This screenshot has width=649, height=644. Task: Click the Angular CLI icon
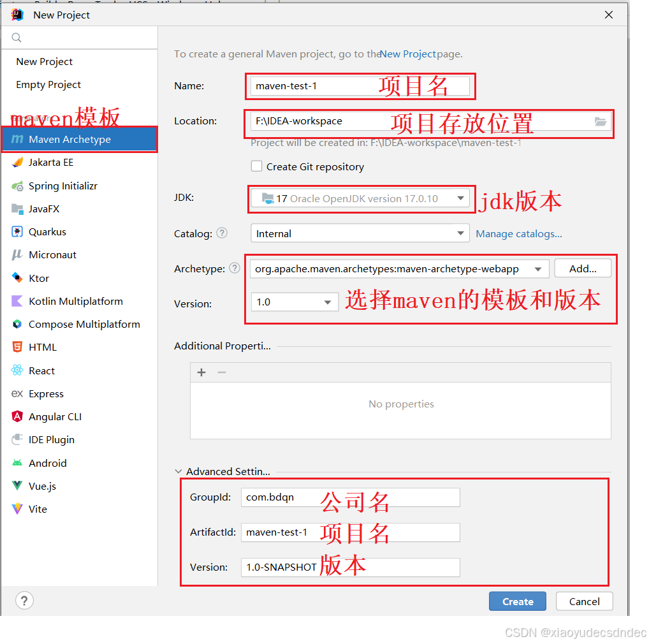pyautogui.click(x=17, y=416)
